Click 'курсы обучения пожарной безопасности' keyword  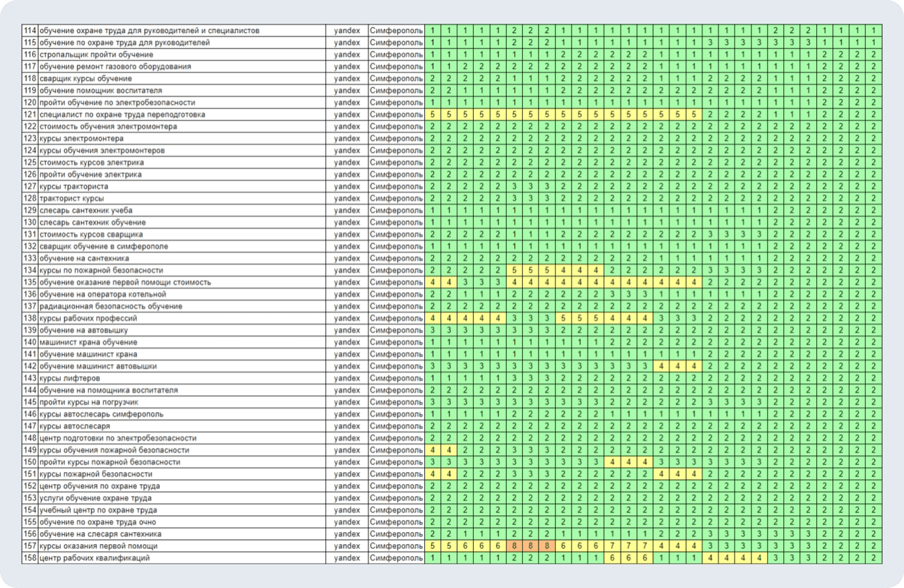pyautogui.click(x=181, y=451)
